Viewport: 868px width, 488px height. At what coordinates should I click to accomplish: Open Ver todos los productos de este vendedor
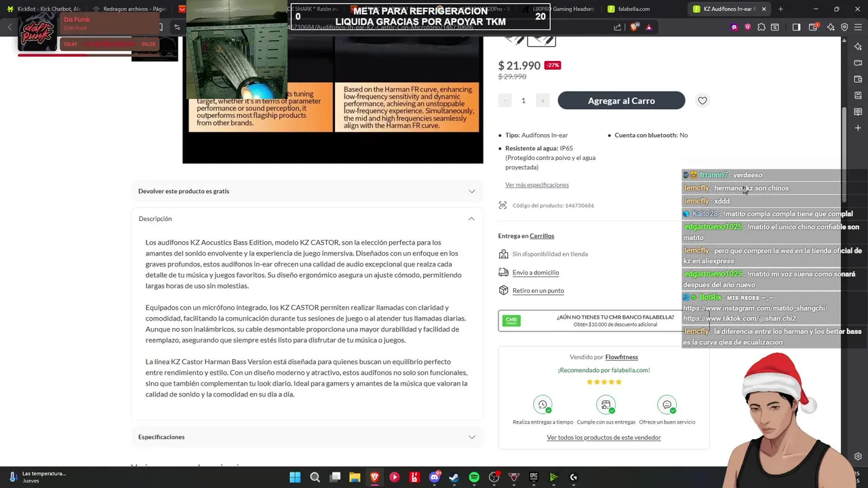[x=604, y=438]
